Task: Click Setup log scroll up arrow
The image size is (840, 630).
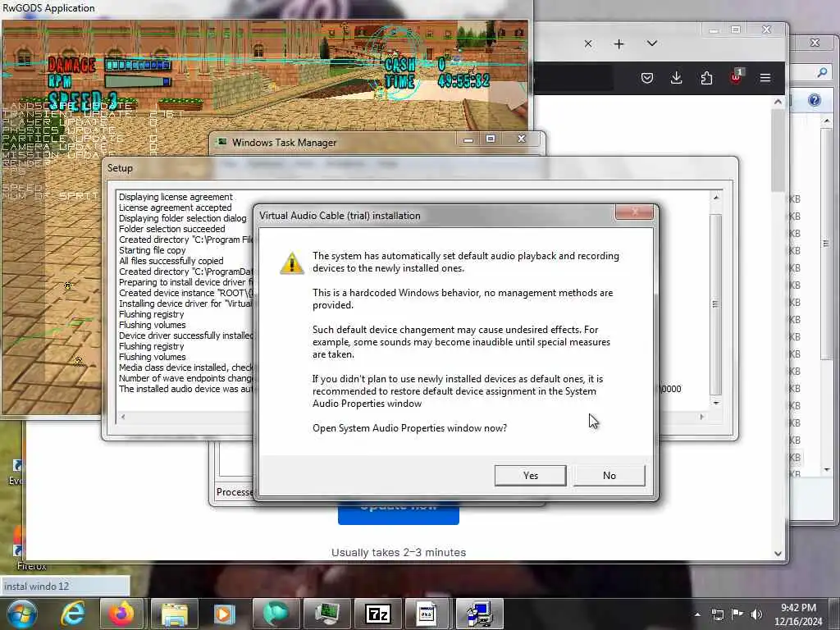Action: 715,198
